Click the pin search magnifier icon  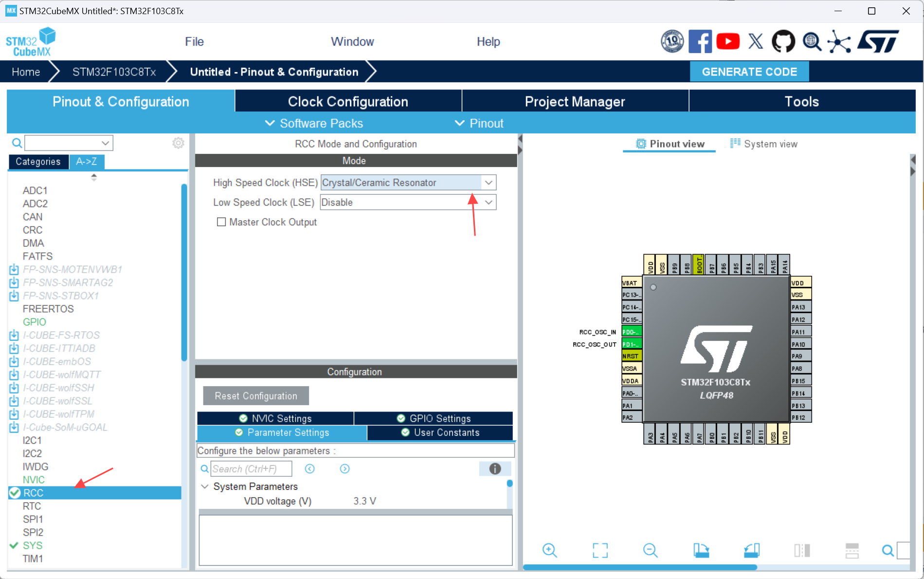click(x=888, y=550)
